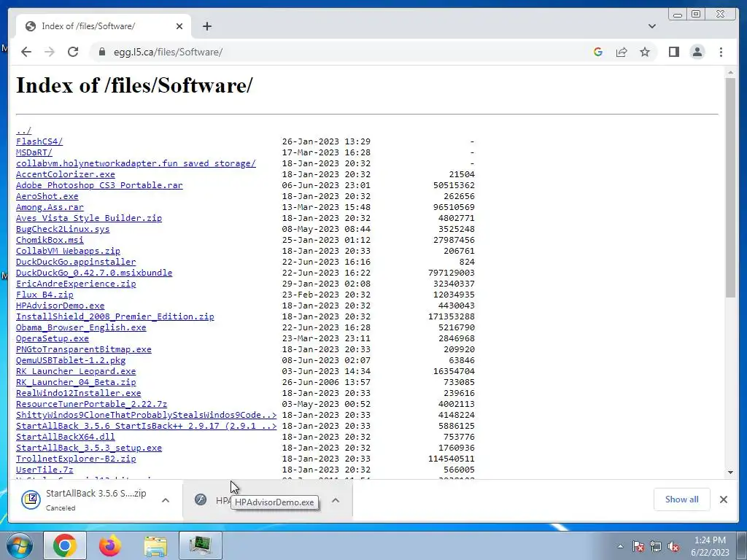Viewport: 747px width, 560px height.
Task: Show hidden system tray icons
Action: coord(620,546)
